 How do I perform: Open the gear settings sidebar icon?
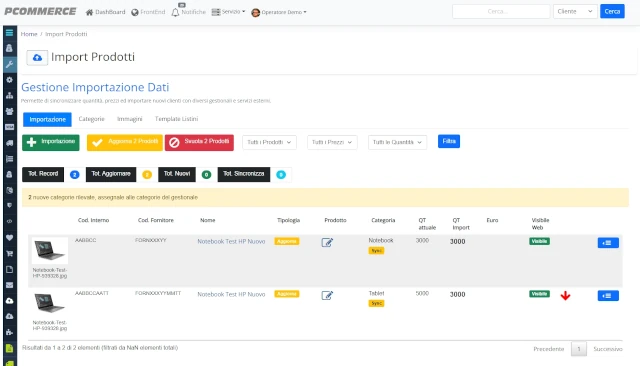point(9,80)
